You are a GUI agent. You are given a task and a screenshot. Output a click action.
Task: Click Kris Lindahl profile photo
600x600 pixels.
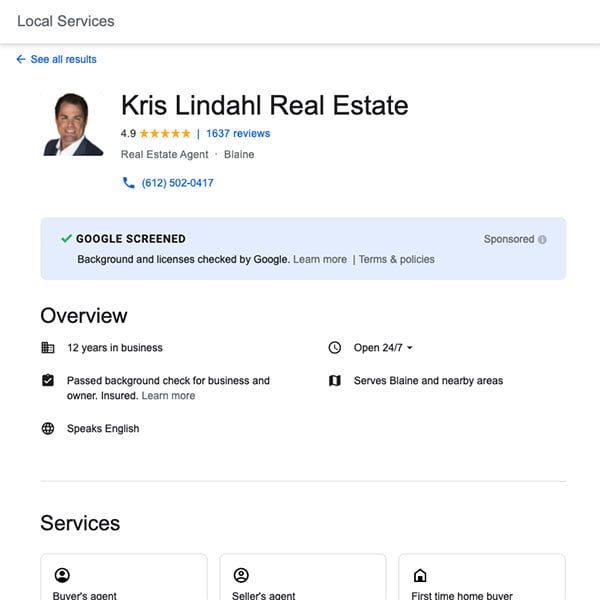(x=73, y=124)
